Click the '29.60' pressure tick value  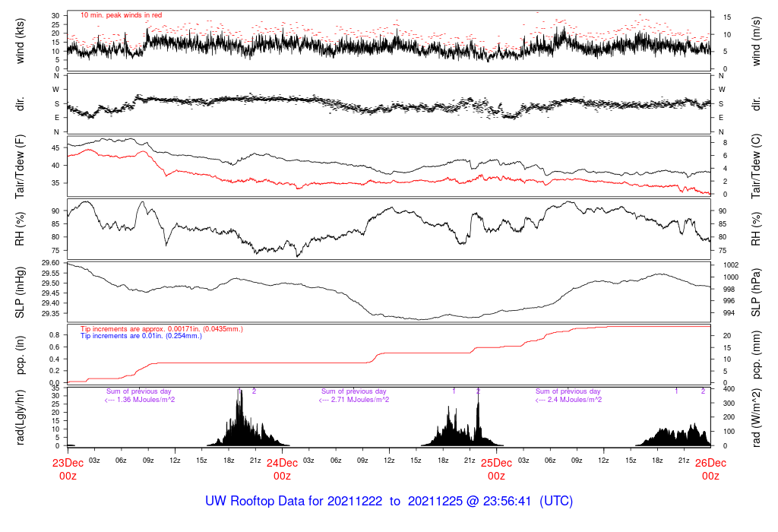[x=51, y=263]
